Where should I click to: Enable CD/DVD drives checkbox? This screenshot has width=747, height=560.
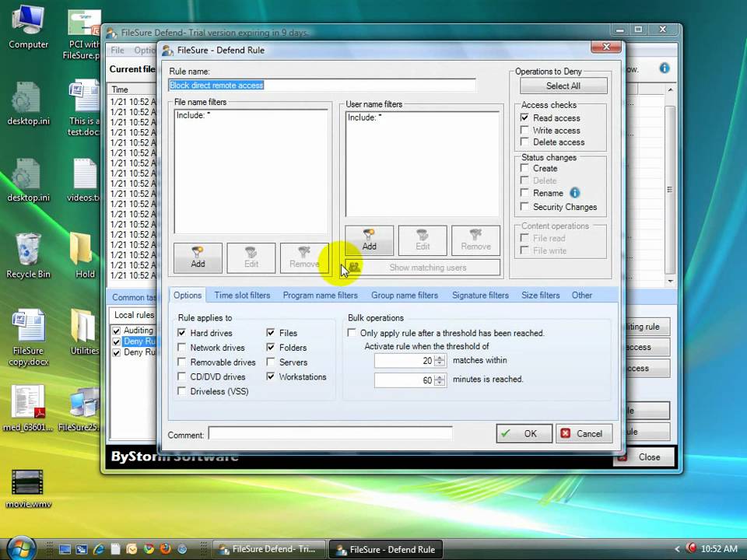coord(181,376)
